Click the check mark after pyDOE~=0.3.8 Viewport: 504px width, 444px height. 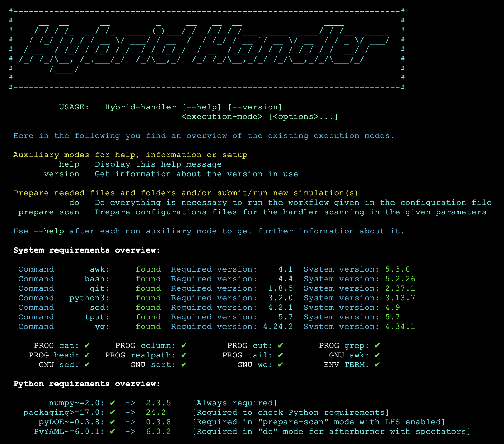[x=113, y=422]
